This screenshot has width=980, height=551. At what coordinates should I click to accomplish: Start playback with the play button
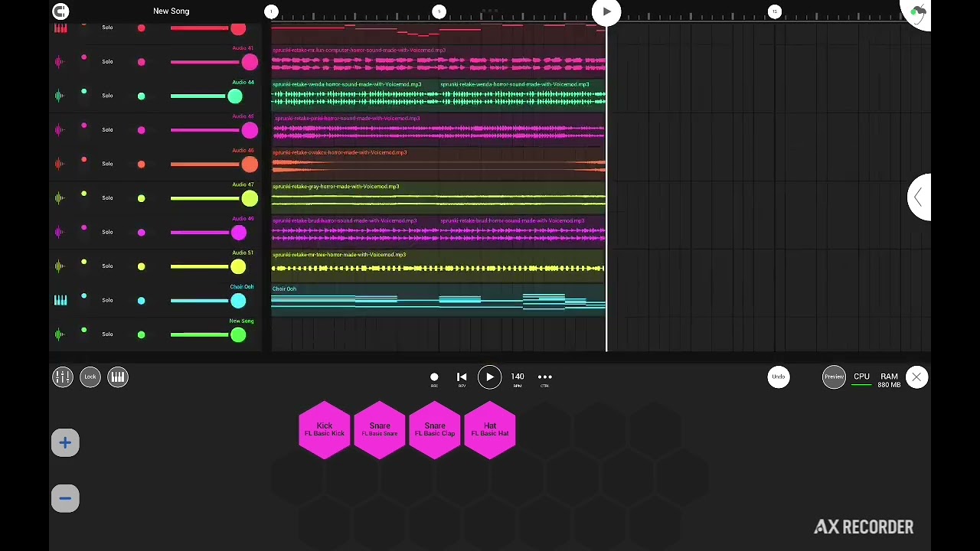489,377
